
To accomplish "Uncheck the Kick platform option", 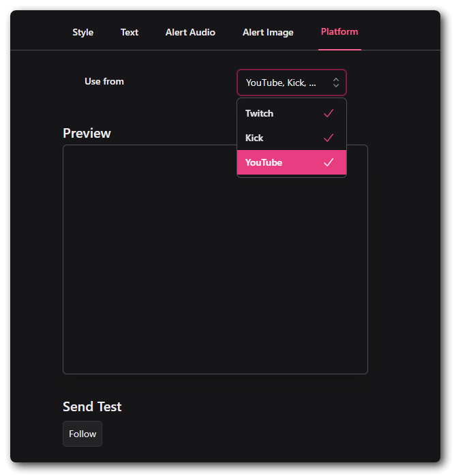I will pos(255,138).
